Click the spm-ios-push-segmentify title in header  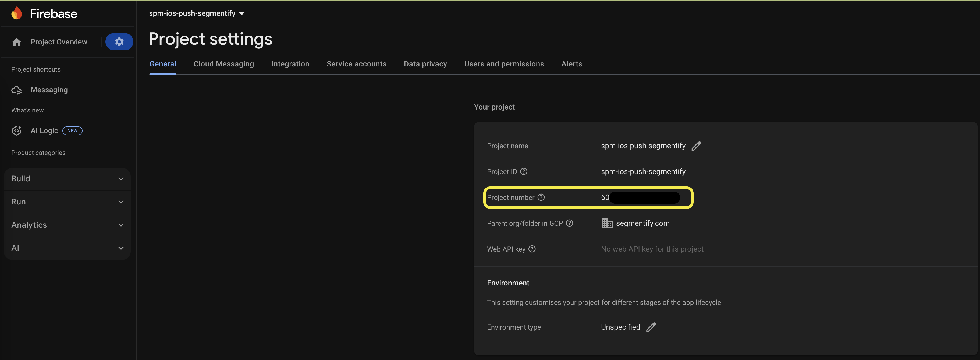click(x=192, y=13)
